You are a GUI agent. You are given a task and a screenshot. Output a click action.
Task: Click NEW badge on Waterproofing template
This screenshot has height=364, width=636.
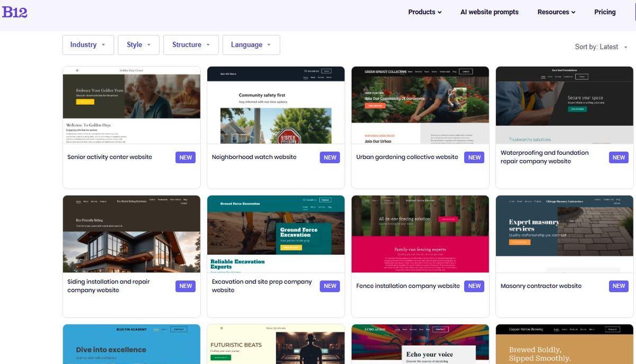point(619,157)
